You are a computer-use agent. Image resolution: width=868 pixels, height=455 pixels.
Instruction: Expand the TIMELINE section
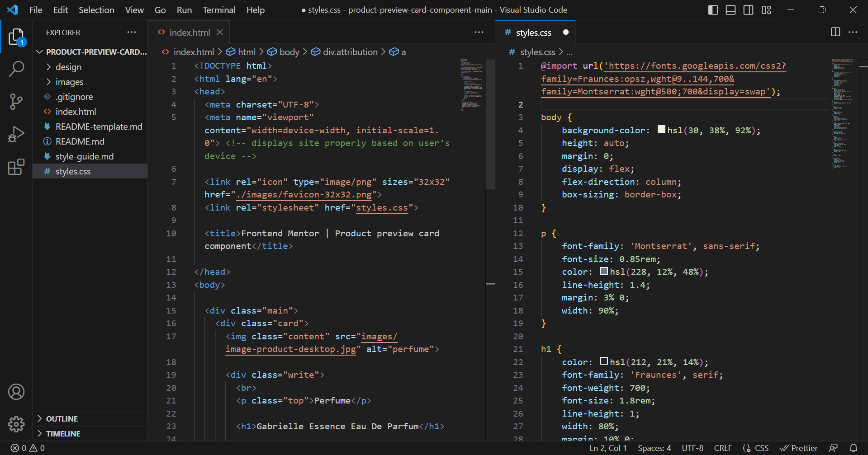pyautogui.click(x=90, y=434)
